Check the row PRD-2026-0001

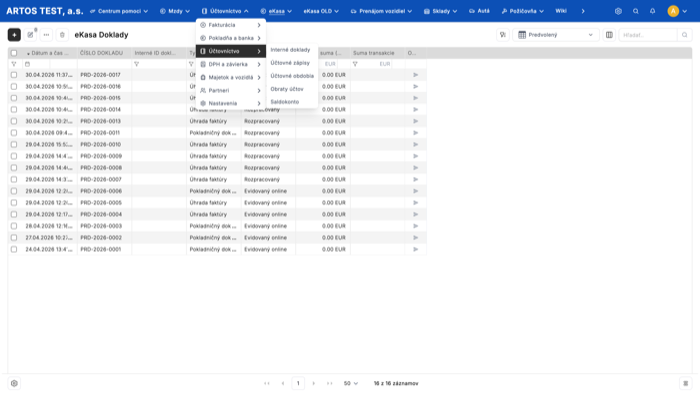(14, 249)
